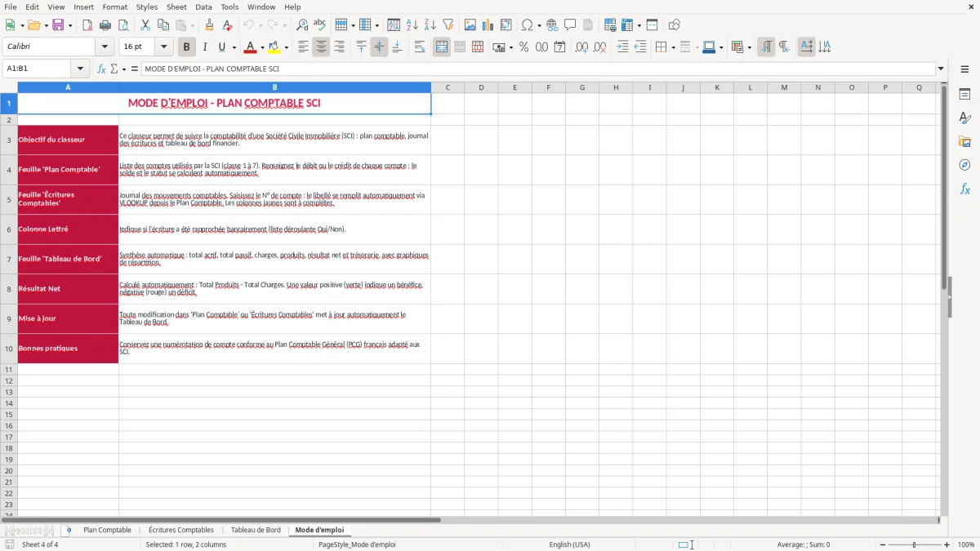
Task: Open the sidebar Gallery panel
Action: [964, 141]
